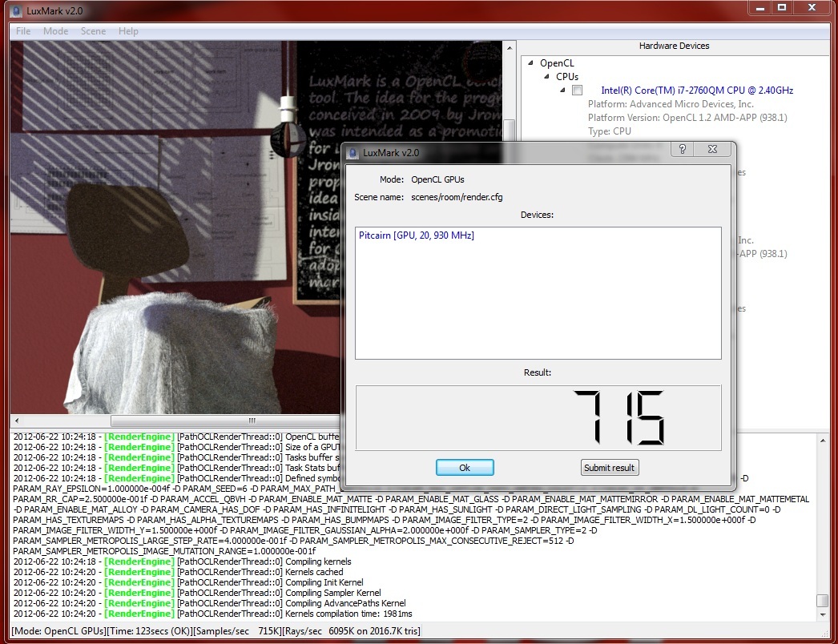Click the 'Kernels compilation time: 1981ms' log line

click(213, 614)
